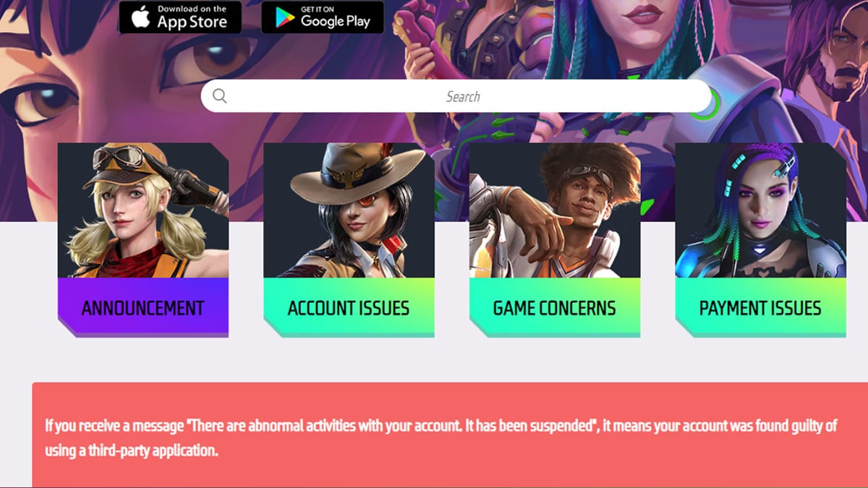Open the purple ANNOUNCEMENT label
The image size is (868, 488).
click(143, 307)
